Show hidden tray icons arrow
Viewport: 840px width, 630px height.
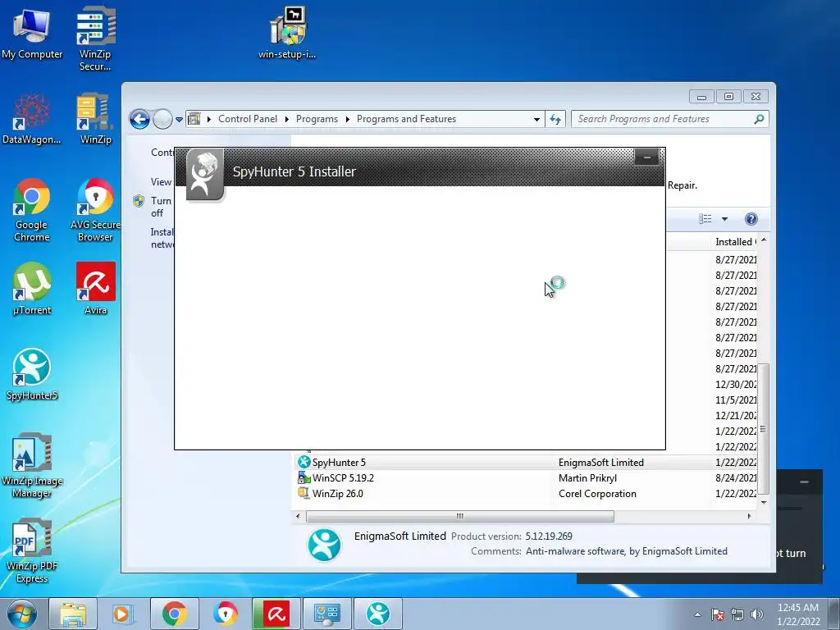click(x=697, y=614)
